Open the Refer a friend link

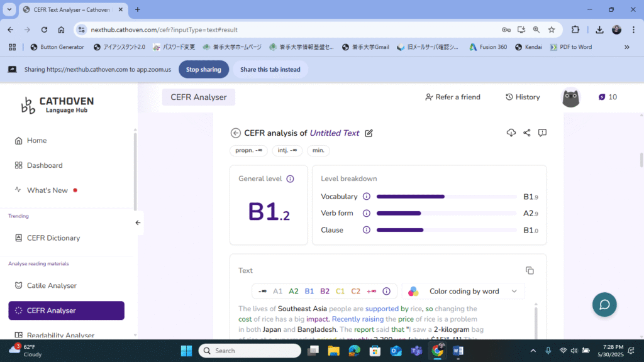452,97
